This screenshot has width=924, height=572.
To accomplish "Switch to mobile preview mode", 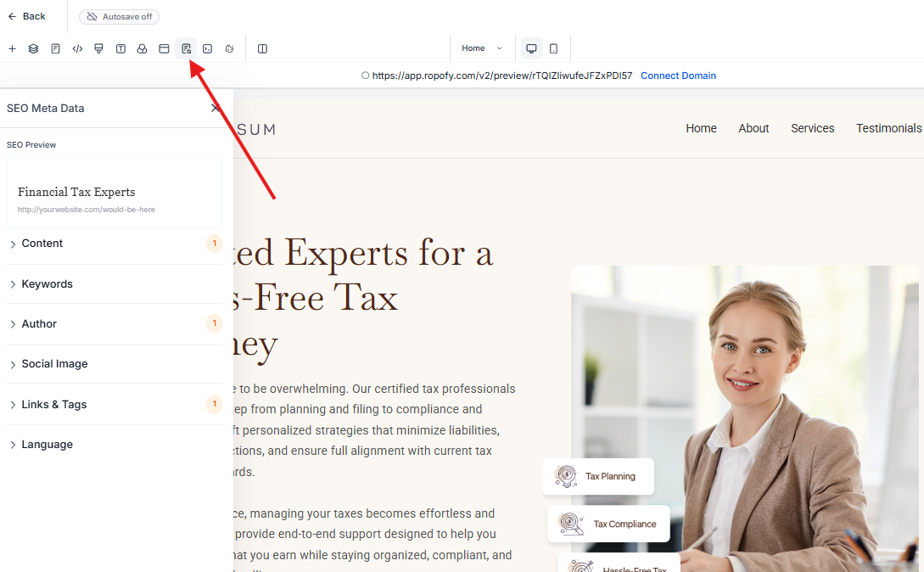I will tap(553, 48).
